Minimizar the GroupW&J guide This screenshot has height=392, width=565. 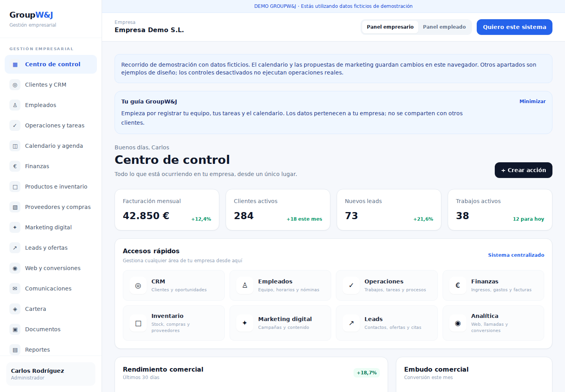(532, 101)
